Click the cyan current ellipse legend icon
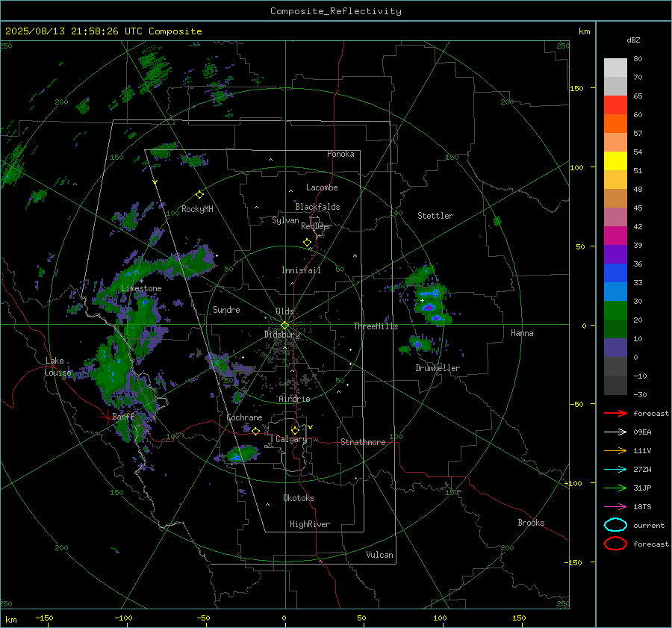 615,525
